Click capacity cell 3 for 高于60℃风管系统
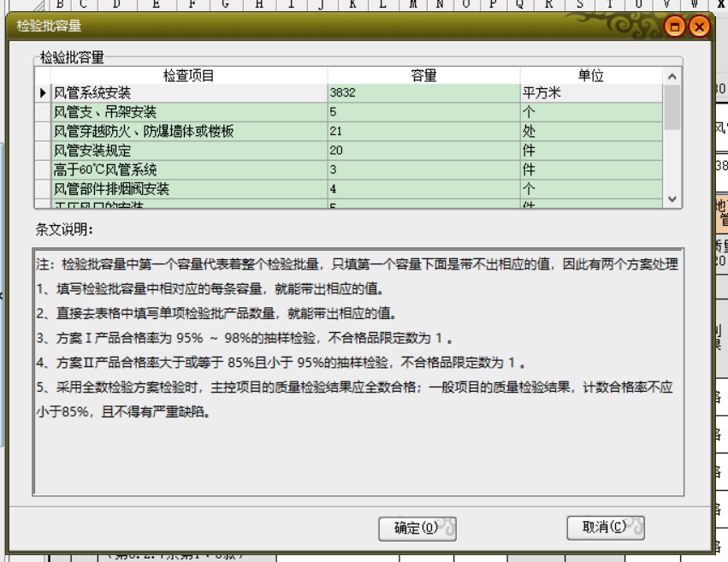Image resolution: width=728 pixels, height=562 pixels. point(423,170)
